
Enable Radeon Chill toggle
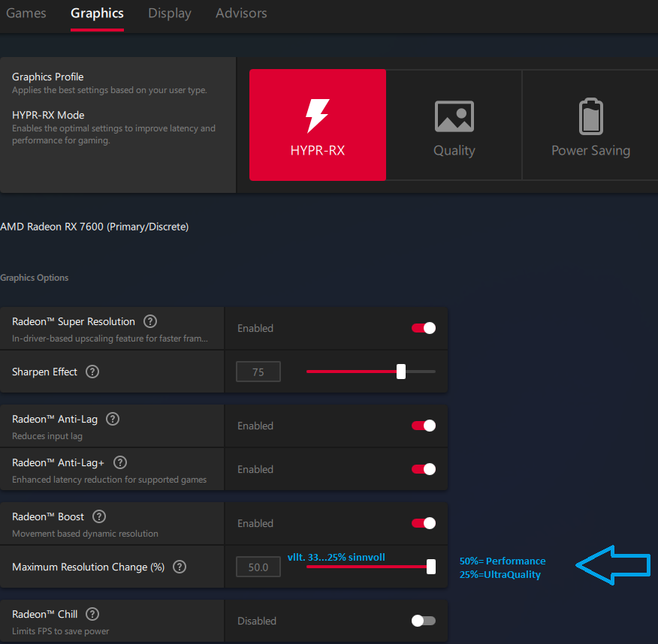tap(424, 621)
